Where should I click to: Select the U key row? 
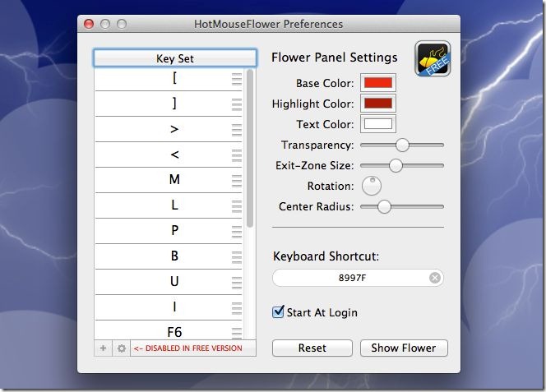169,282
